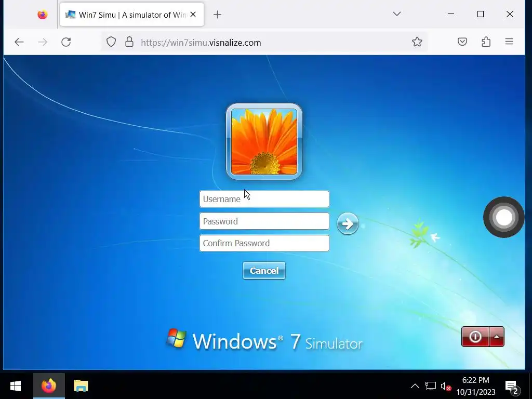Tap the floating round assistive button
This screenshot has width=532, height=399.
coord(503,217)
